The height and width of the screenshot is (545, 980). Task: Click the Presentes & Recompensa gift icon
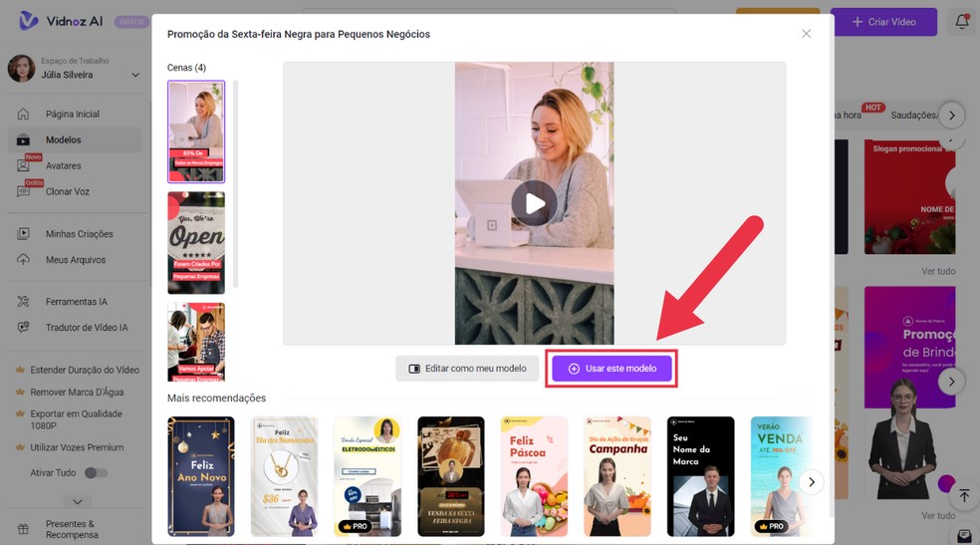coord(23,529)
